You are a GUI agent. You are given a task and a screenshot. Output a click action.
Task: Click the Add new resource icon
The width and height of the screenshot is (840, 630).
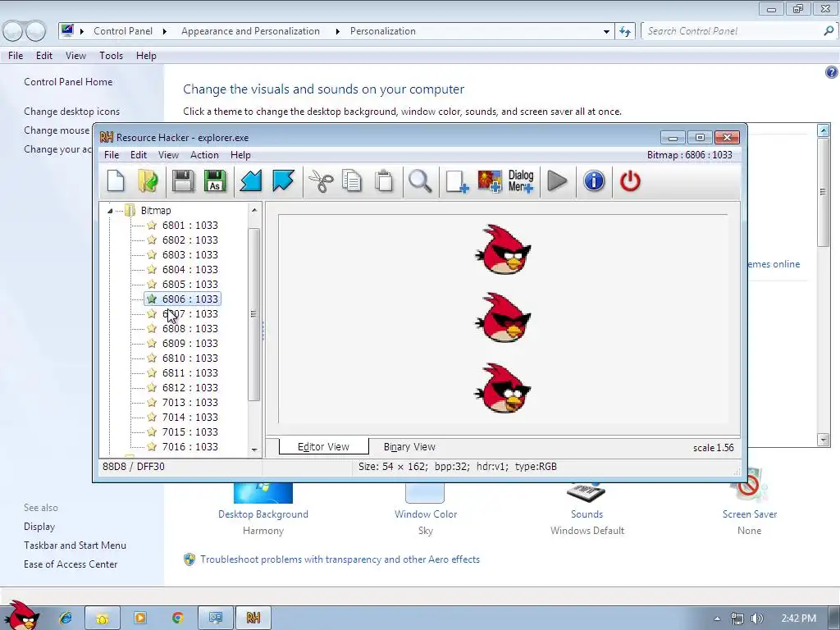[x=456, y=181]
